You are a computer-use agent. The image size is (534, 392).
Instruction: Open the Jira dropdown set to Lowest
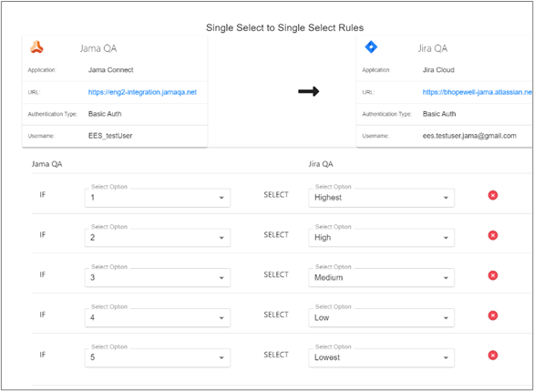[382, 357]
